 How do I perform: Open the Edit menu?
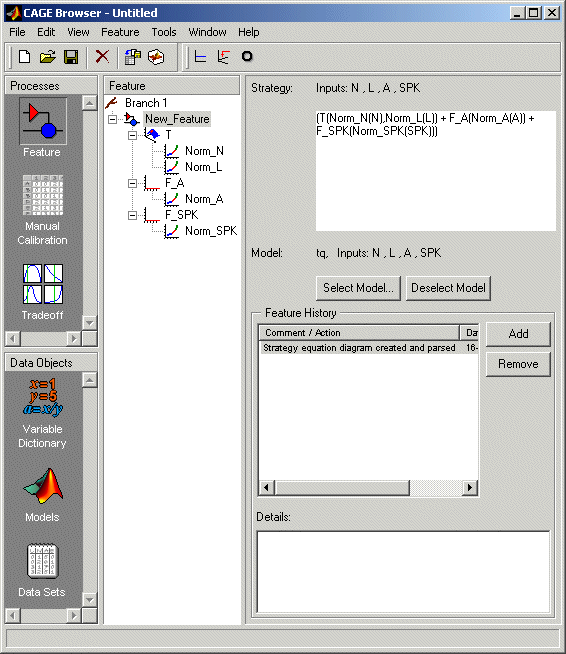coord(46,32)
